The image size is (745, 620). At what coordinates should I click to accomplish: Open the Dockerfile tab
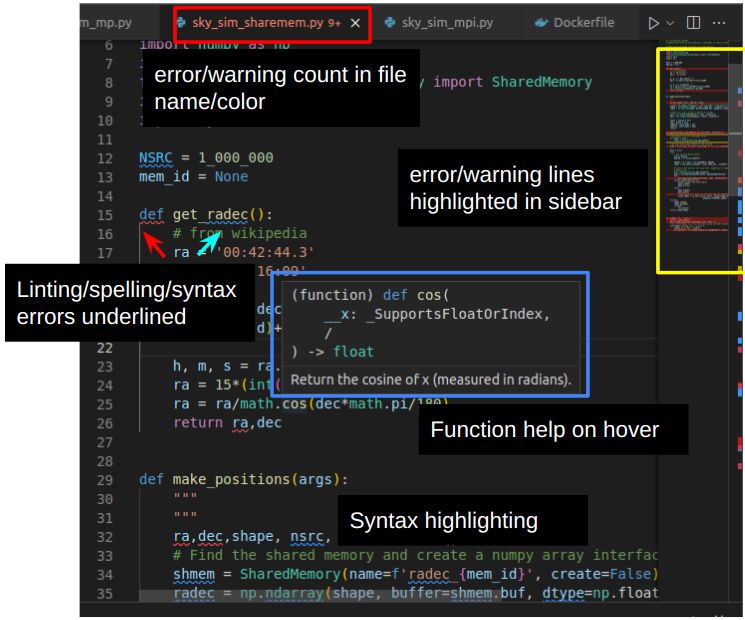pyautogui.click(x=575, y=23)
